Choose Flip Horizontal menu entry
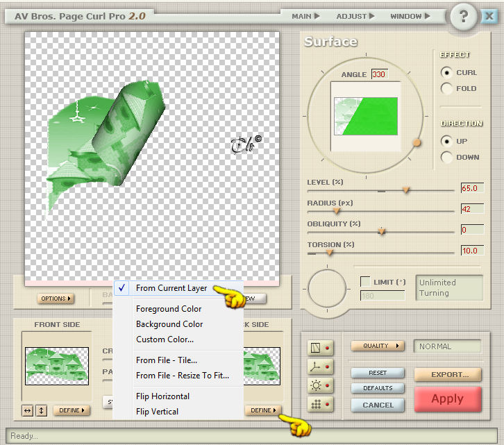Screen dimensions: 504x445 tap(162, 396)
